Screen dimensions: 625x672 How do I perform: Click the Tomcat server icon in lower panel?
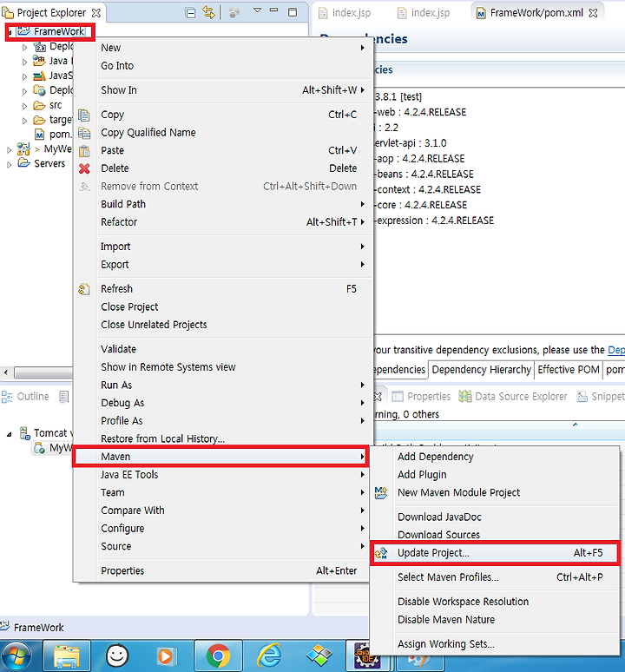tap(24, 433)
